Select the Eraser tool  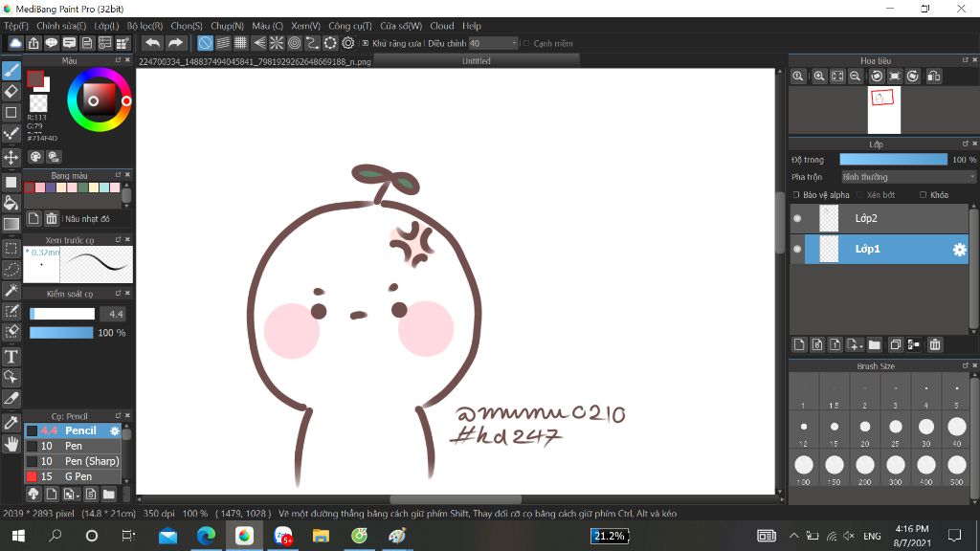click(11, 91)
